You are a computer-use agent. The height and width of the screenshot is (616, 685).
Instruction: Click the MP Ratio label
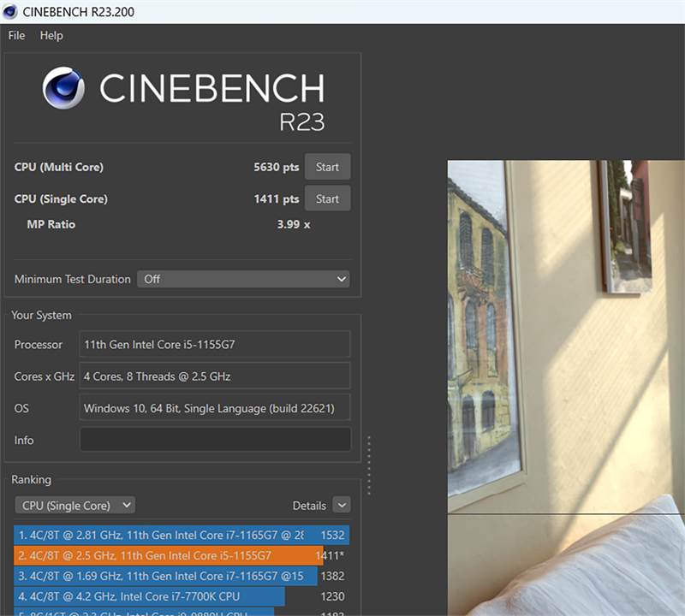pyautogui.click(x=51, y=224)
